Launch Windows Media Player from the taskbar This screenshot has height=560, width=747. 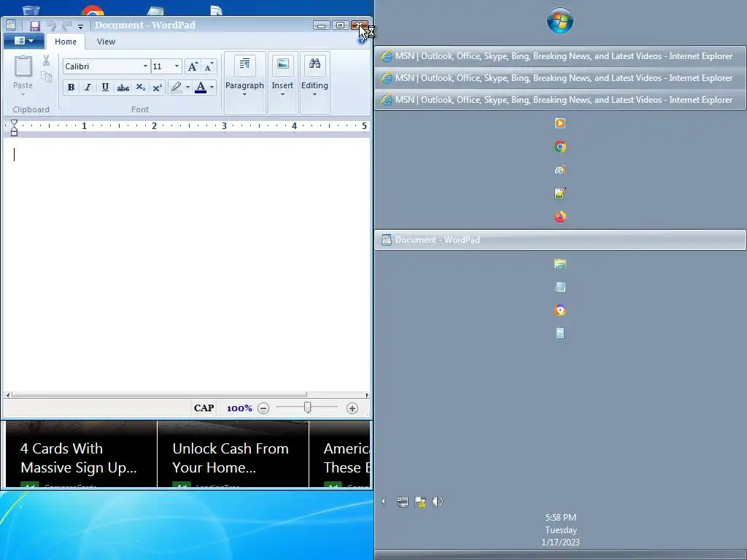[560, 123]
